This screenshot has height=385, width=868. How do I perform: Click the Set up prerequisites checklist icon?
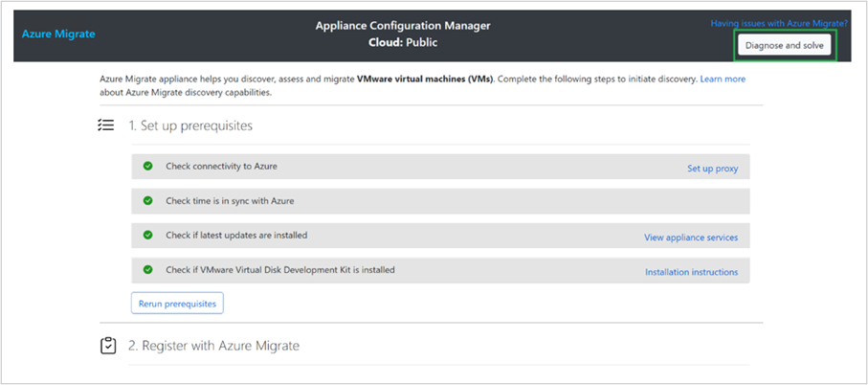tap(106, 125)
